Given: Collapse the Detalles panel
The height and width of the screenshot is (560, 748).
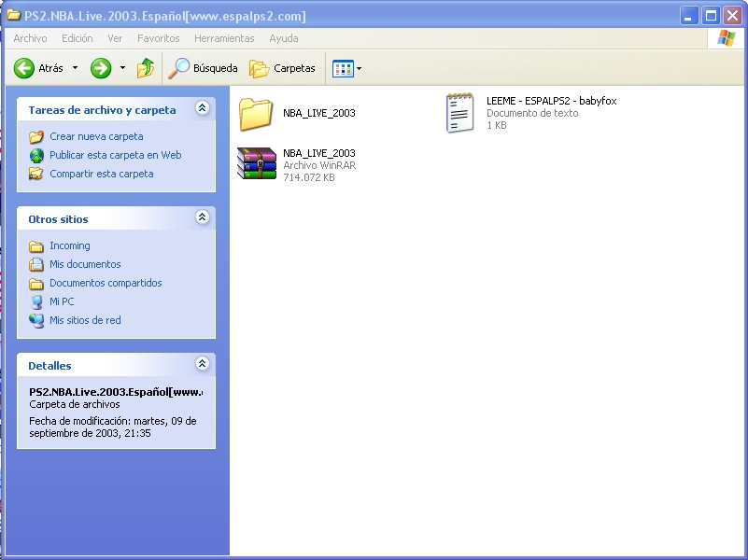Looking at the screenshot, I should coord(203,364).
